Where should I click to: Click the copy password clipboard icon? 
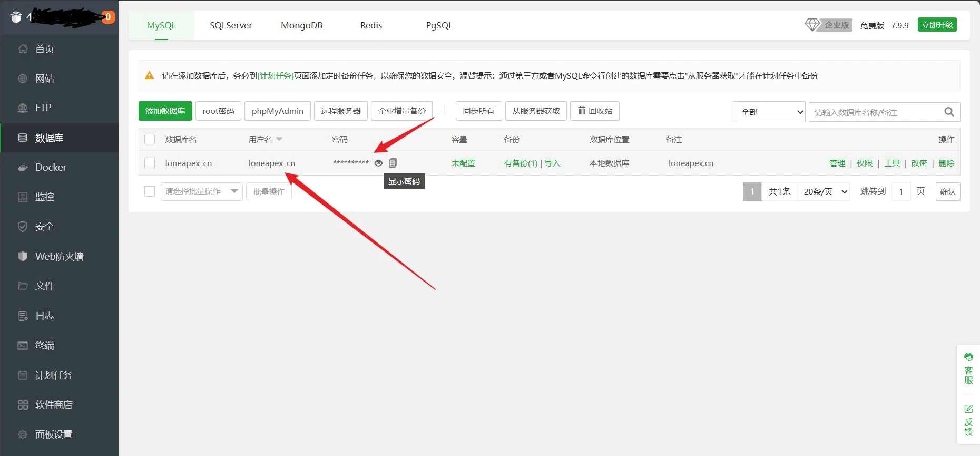click(393, 163)
